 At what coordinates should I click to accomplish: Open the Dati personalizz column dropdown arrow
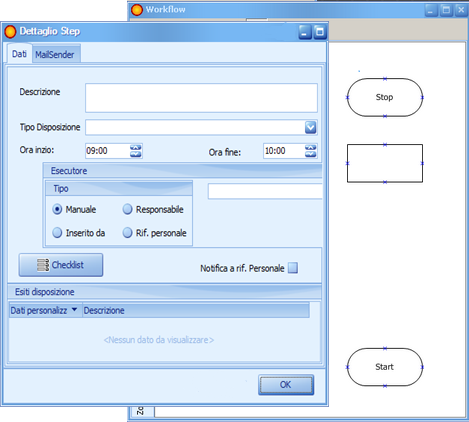point(74,310)
